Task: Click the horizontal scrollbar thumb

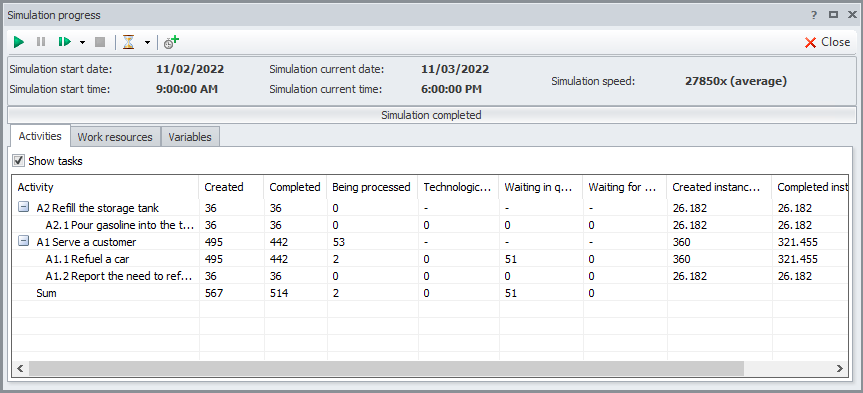Action: pos(386,368)
